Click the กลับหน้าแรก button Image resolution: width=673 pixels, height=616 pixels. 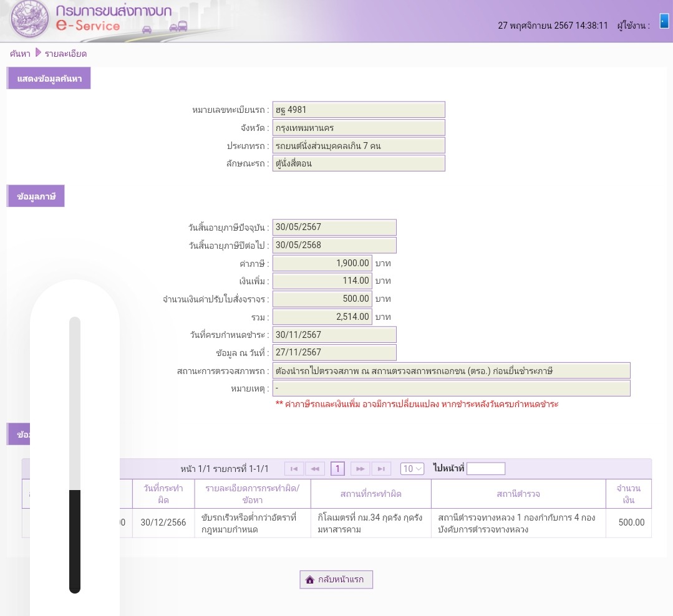[336, 580]
